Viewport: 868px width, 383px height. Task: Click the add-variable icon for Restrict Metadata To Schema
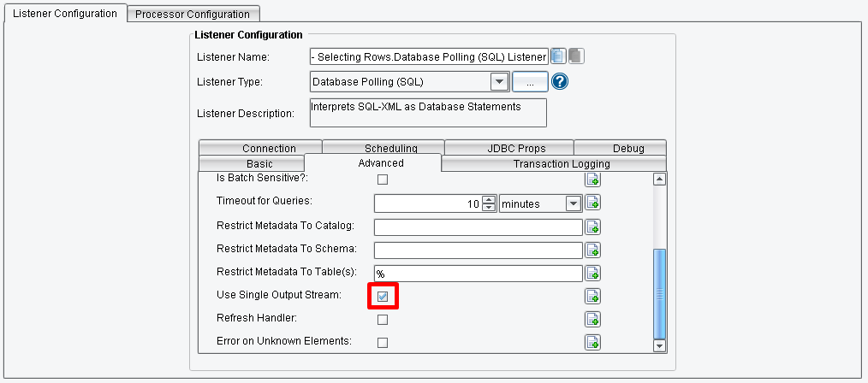pyautogui.click(x=592, y=250)
